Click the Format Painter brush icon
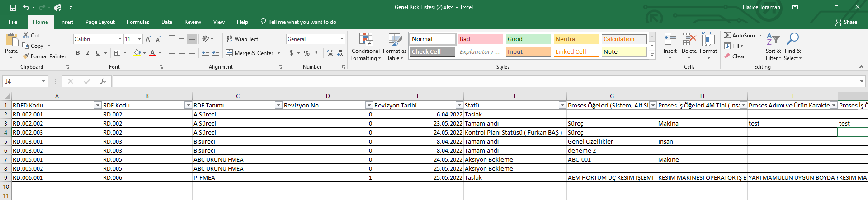The width and height of the screenshot is (868, 200). [26, 56]
